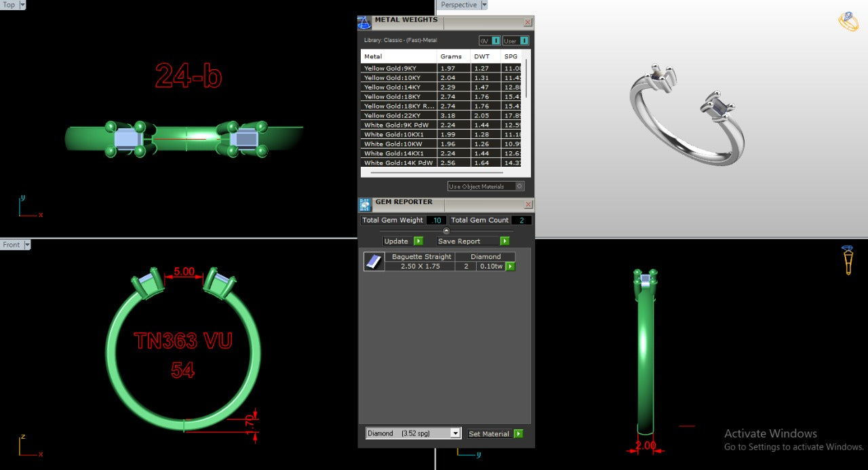Select the White Gold:14KX1 row
This screenshot has height=470, width=868.
(441, 153)
